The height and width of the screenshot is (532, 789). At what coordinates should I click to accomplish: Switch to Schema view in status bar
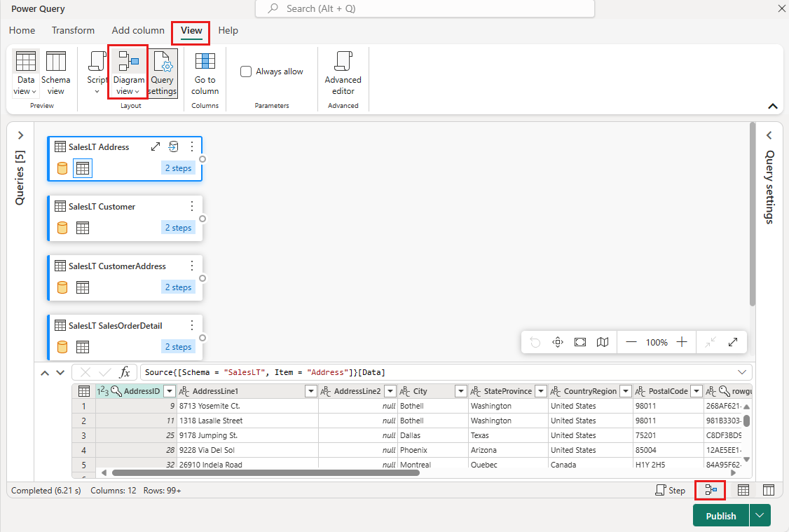769,490
